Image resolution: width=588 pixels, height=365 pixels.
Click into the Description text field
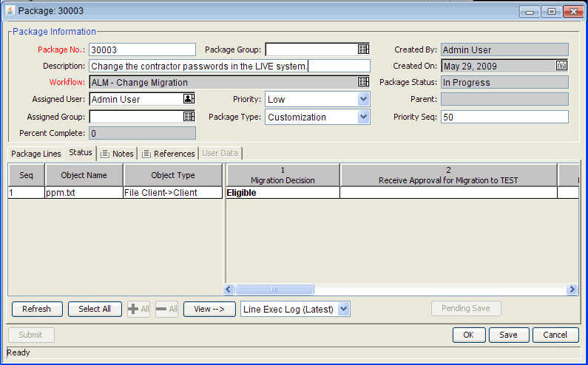point(229,66)
